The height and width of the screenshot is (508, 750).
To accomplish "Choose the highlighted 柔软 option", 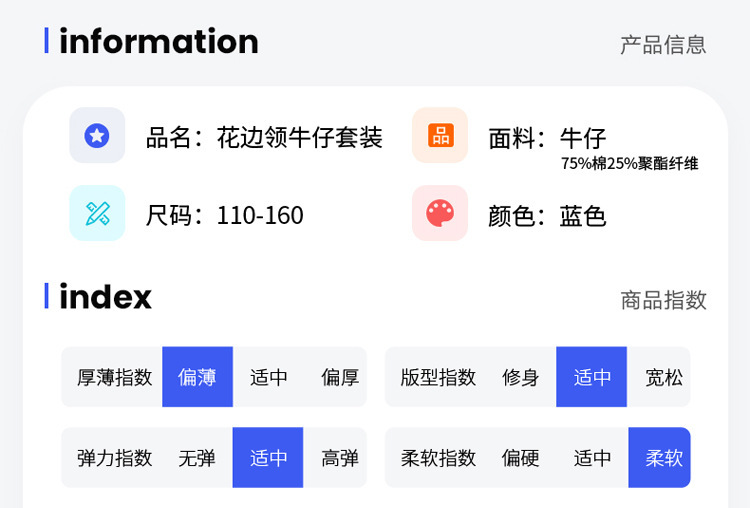I will 664,458.
